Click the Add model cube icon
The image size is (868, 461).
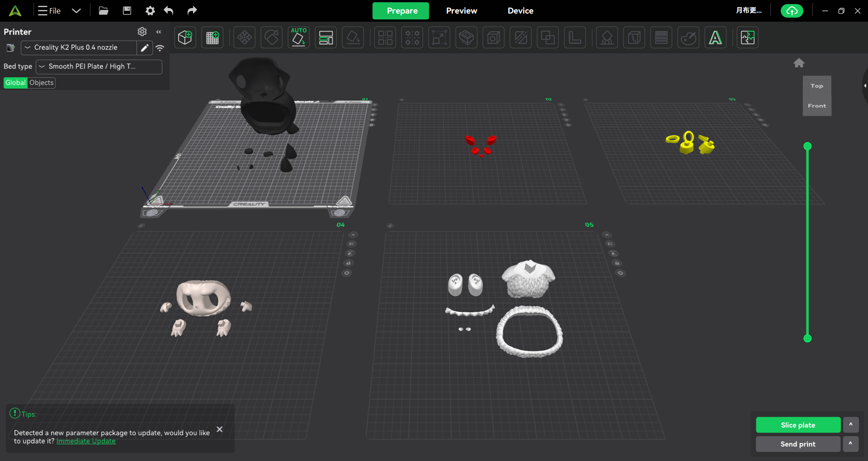(185, 38)
